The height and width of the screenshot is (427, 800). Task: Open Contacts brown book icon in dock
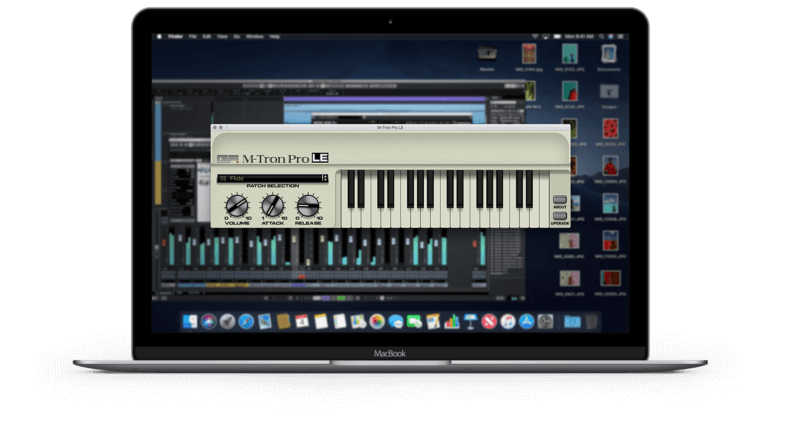284,322
